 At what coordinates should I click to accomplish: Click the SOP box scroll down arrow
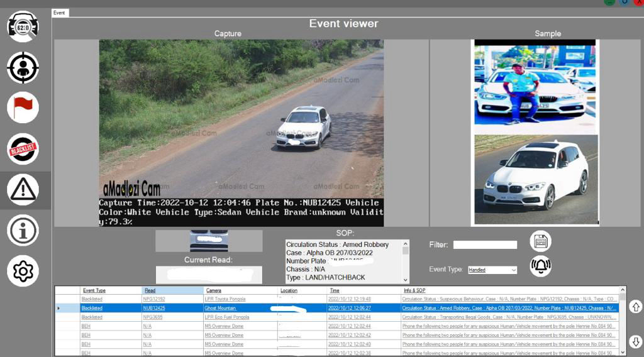(x=406, y=280)
